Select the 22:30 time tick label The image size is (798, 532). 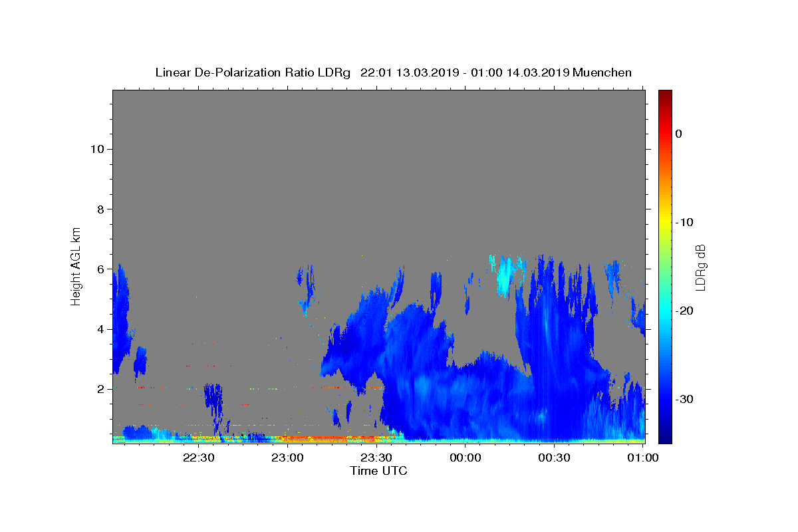click(198, 458)
